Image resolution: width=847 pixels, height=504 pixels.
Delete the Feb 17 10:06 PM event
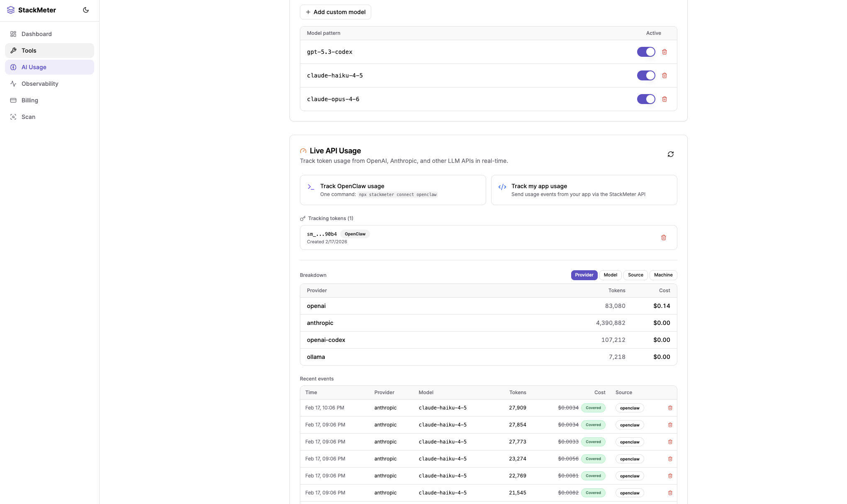[x=670, y=408]
